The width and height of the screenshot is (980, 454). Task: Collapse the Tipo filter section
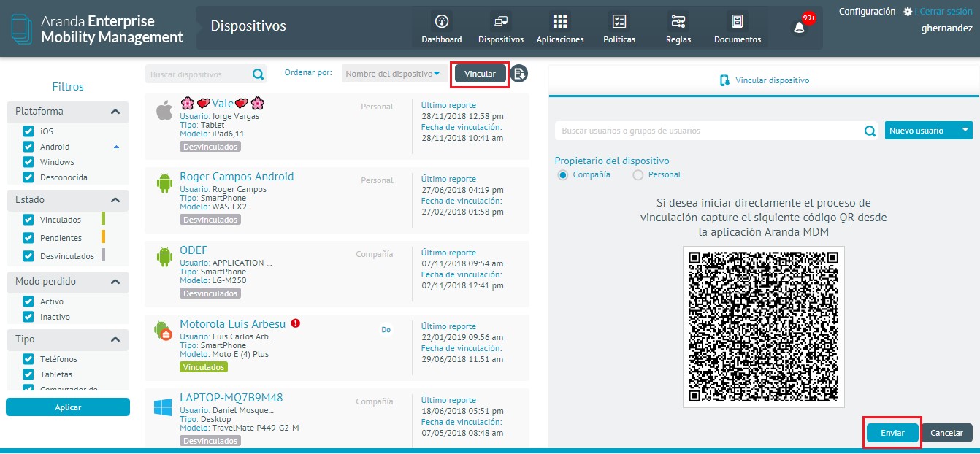(x=115, y=339)
